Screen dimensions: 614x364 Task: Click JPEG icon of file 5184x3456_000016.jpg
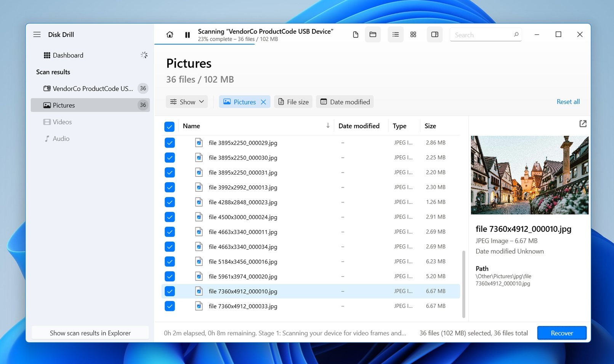199,261
